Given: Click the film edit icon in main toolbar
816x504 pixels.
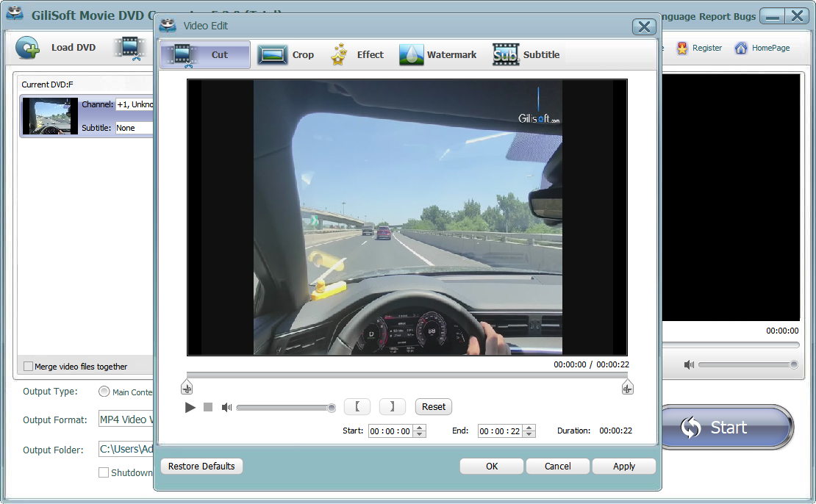Looking at the screenshot, I should click(x=129, y=48).
